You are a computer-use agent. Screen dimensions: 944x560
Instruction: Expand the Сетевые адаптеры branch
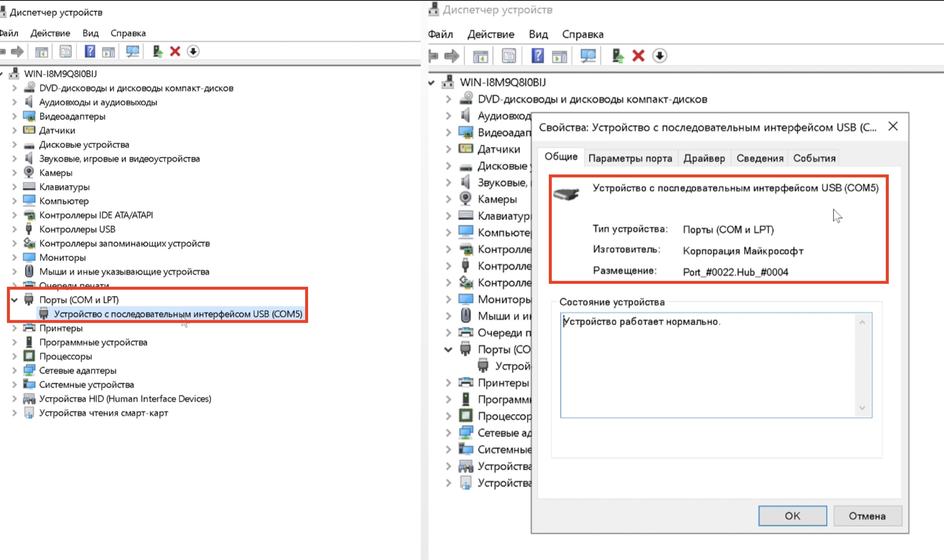tap(14, 370)
